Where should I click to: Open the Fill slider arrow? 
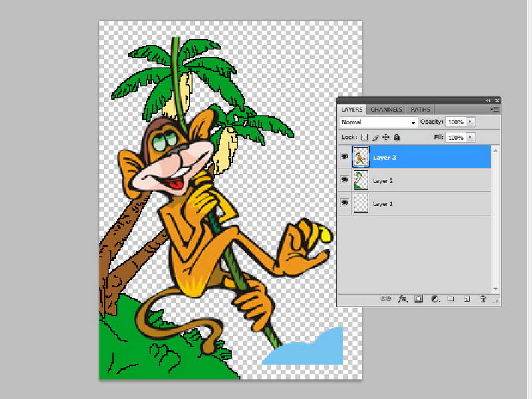[470, 138]
